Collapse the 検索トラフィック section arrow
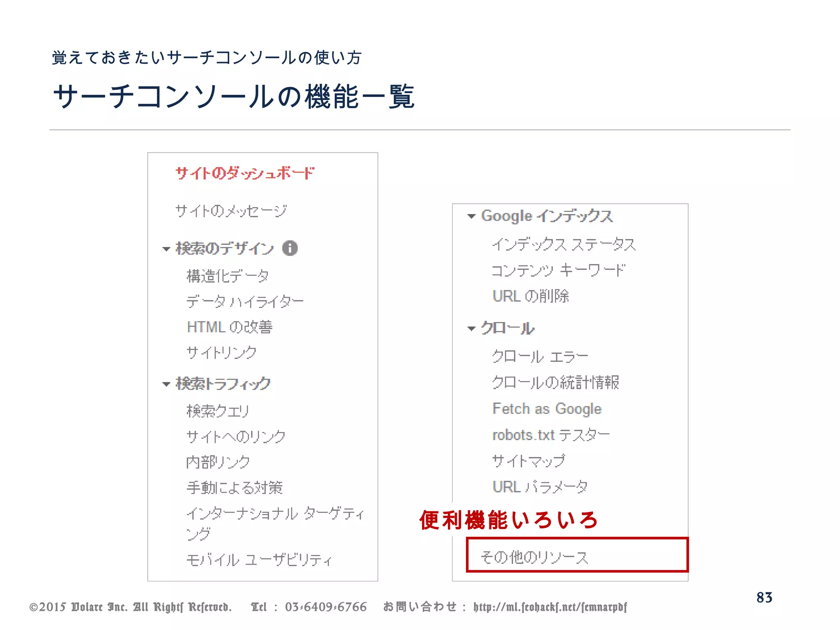This screenshot has height=630, width=840. tap(166, 384)
